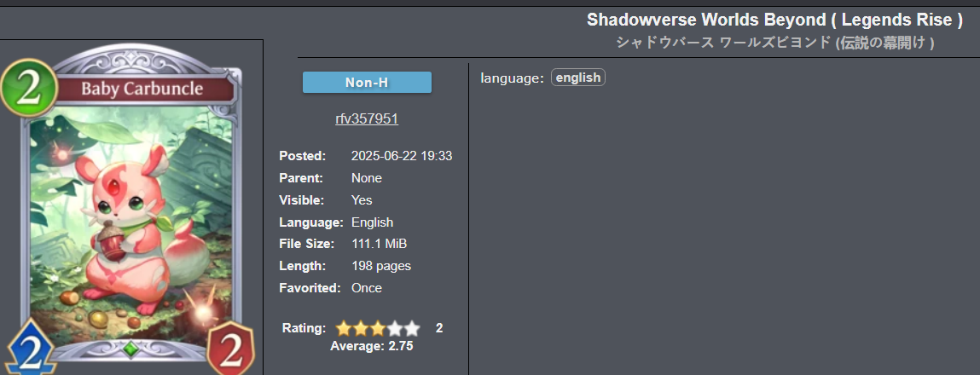The width and height of the screenshot is (980, 375).
Task: Click the Length value 198 pages
Action: (x=381, y=266)
